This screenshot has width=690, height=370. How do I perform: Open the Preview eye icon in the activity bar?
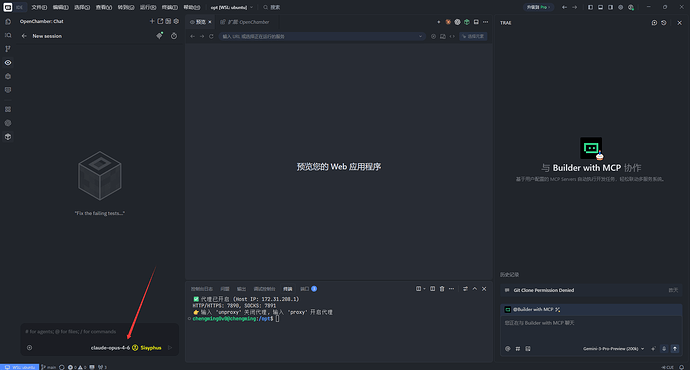tap(8, 62)
